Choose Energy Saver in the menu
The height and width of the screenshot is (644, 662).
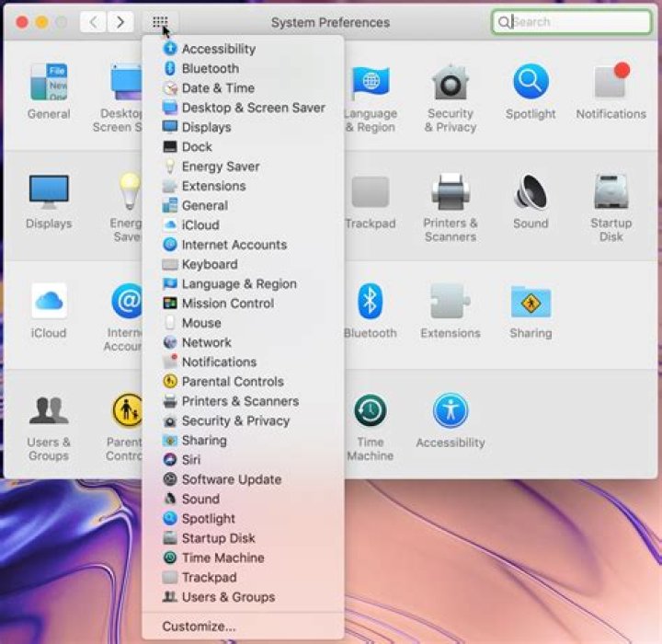click(220, 167)
